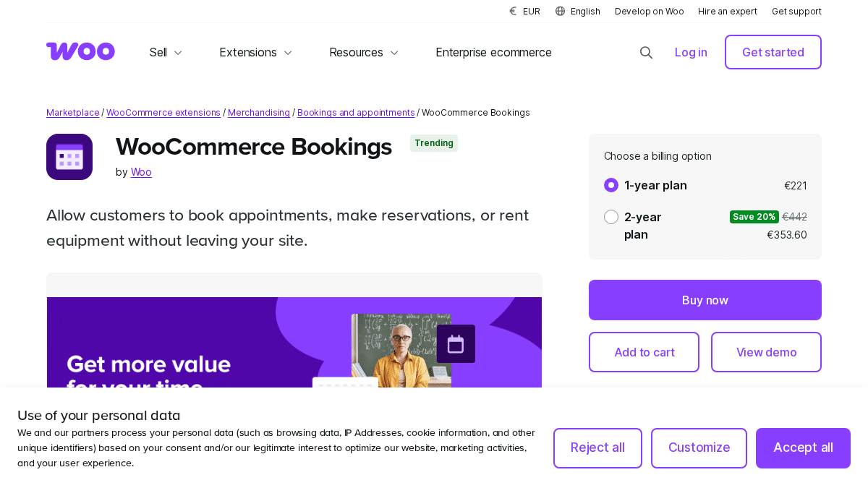Open Bookings and appointments breadcrumb

pos(356,113)
